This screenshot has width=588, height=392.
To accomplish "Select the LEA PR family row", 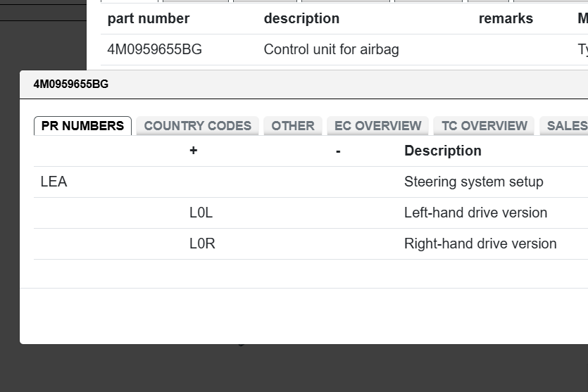I will point(54,182).
